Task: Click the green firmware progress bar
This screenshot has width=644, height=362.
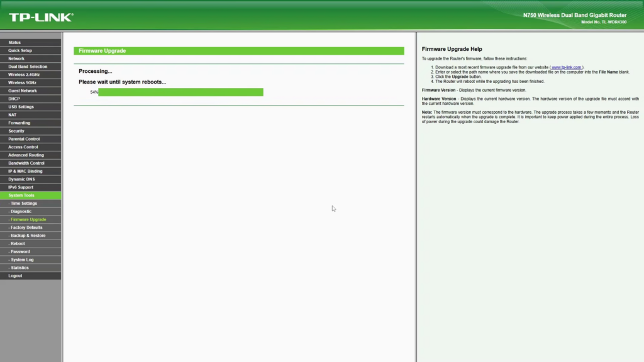Action: (180, 92)
